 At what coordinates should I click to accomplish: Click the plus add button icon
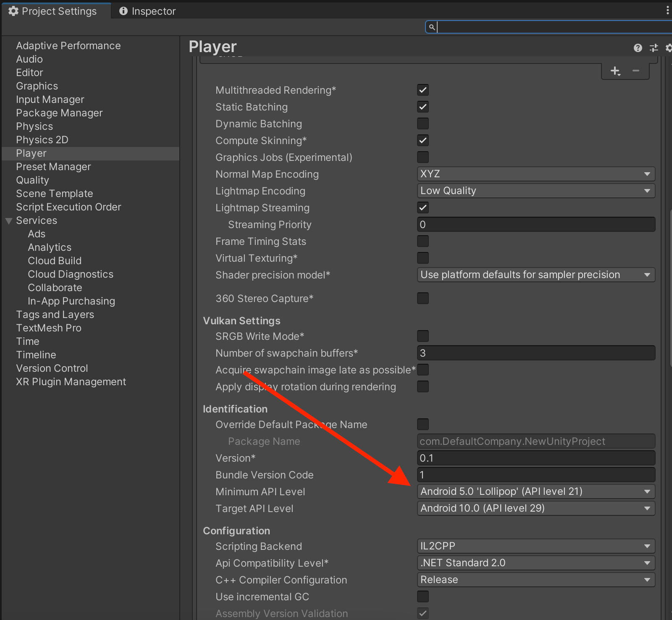[615, 71]
